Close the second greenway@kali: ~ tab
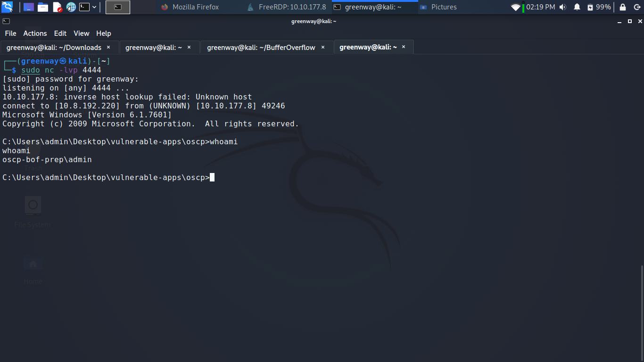The width and height of the screenshot is (644, 362). click(x=189, y=47)
